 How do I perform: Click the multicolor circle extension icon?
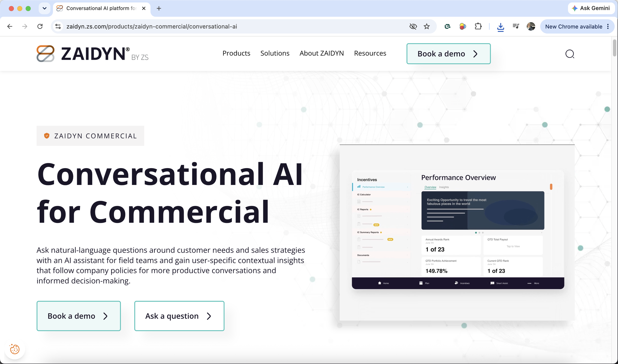click(463, 26)
